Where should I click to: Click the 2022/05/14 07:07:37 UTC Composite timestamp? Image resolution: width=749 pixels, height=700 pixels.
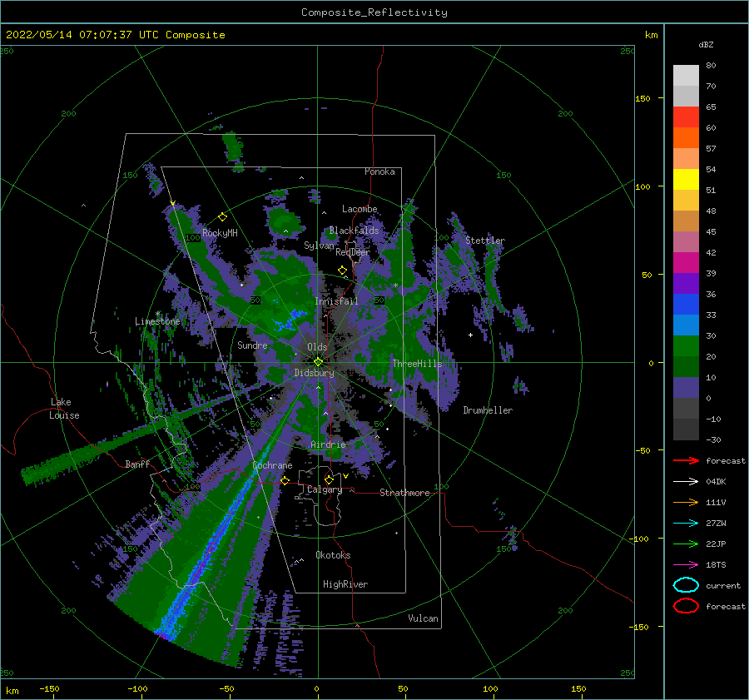[116, 35]
